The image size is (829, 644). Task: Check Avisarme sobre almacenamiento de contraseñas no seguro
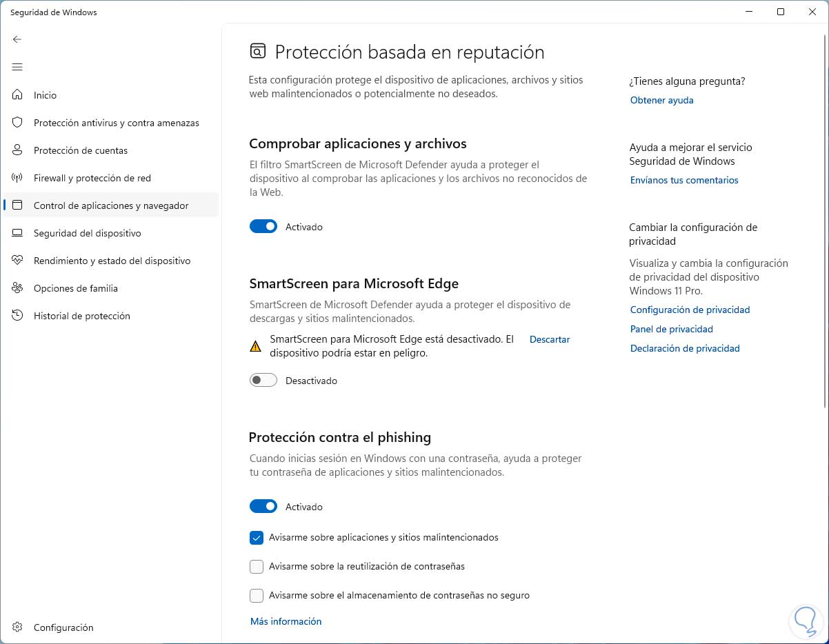257,595
